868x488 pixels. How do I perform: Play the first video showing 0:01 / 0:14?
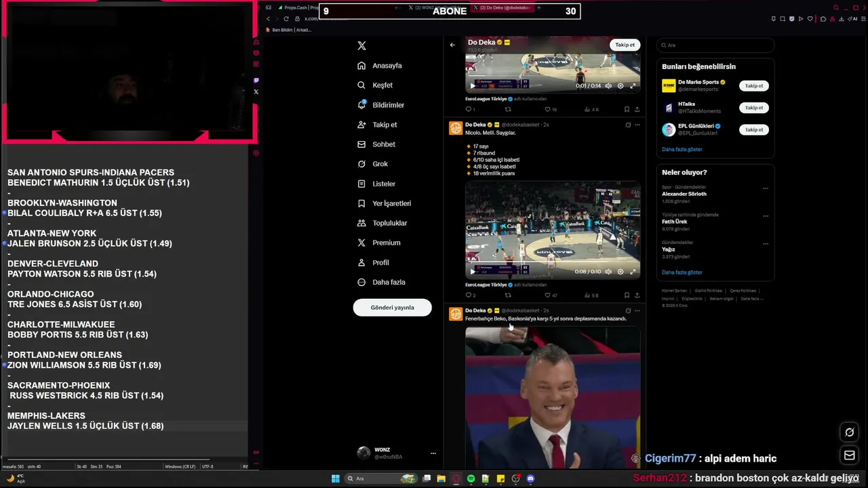click(473, 85)
